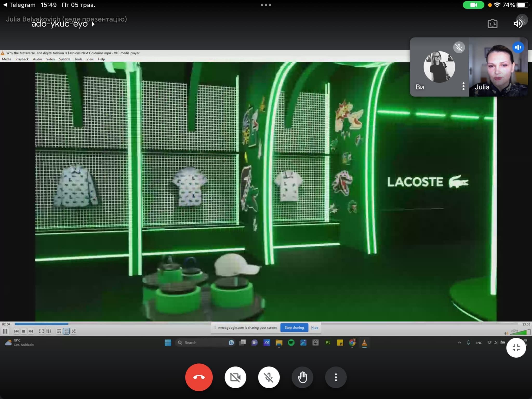Adjust the VLC volume slider at 100%
Viewport: 532px width, 399px height.
point(520,332)
